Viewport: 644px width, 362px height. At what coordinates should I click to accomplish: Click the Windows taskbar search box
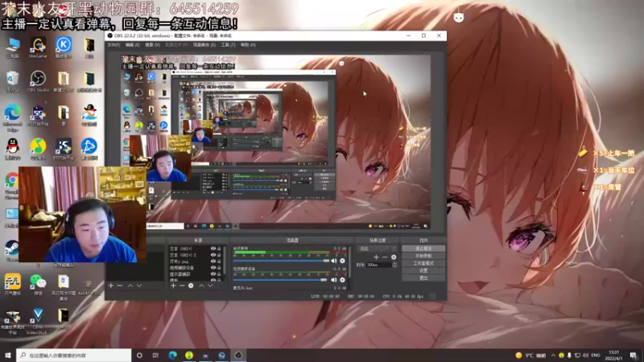coord(74,355)
